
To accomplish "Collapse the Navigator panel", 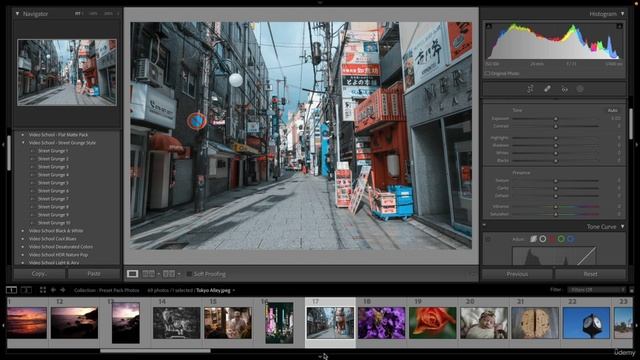I will point(17,13).
